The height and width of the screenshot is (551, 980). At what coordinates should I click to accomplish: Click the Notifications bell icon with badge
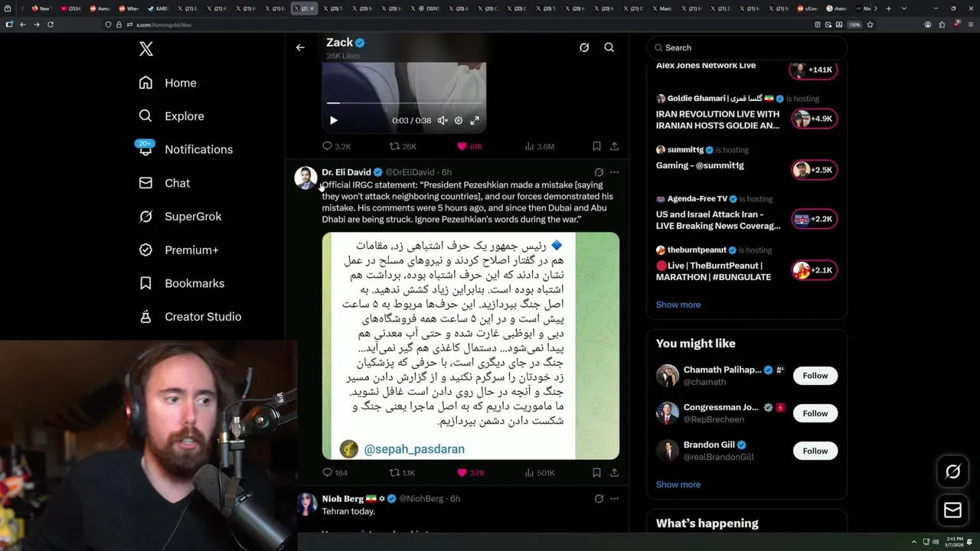tap(145, 148)
